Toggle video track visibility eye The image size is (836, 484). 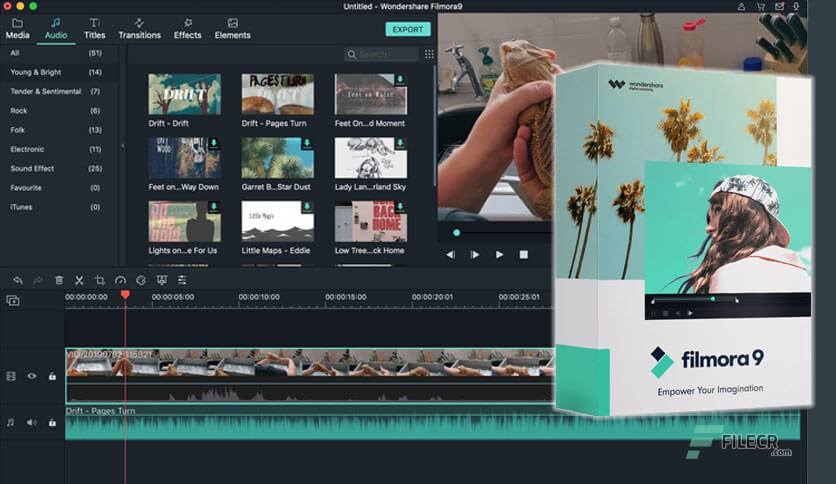(x=32, y=376)
